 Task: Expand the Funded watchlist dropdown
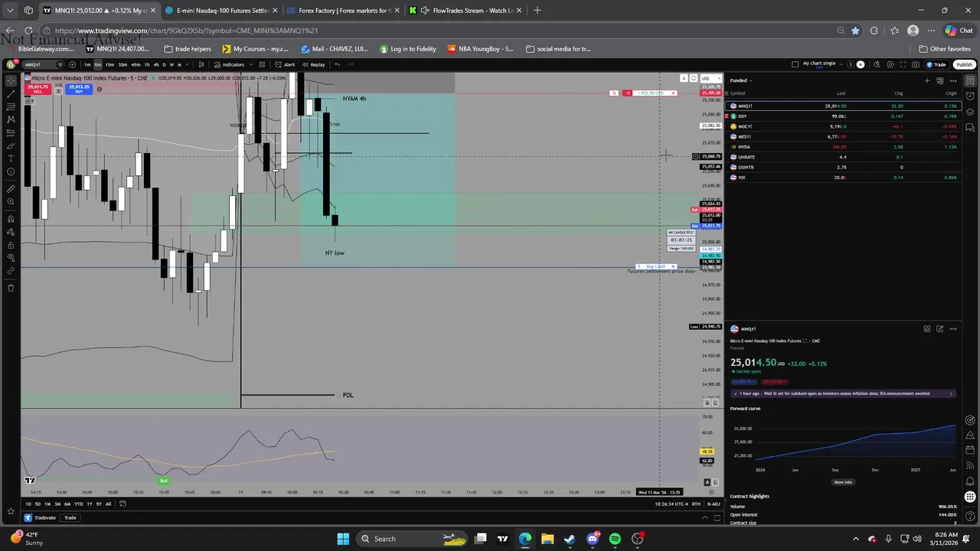coord(741,80)
